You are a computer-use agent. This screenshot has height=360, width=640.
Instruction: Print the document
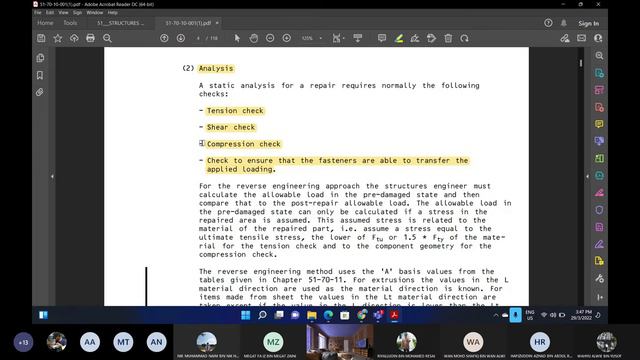click(x=90, y=38)
